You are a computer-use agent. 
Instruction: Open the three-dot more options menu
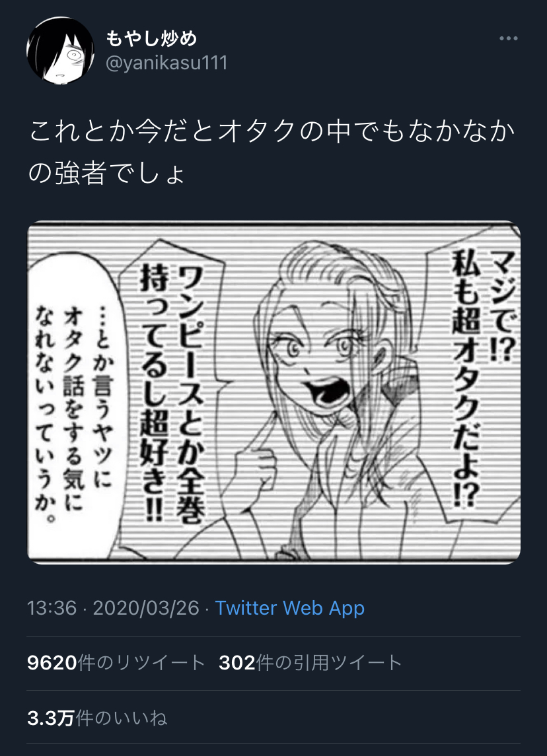pyautogui.click(x=509, y=38)
